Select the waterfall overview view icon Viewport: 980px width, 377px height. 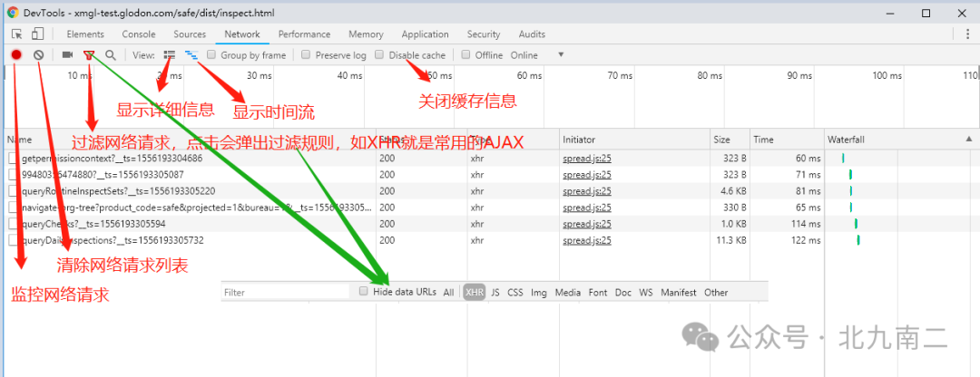191,55
